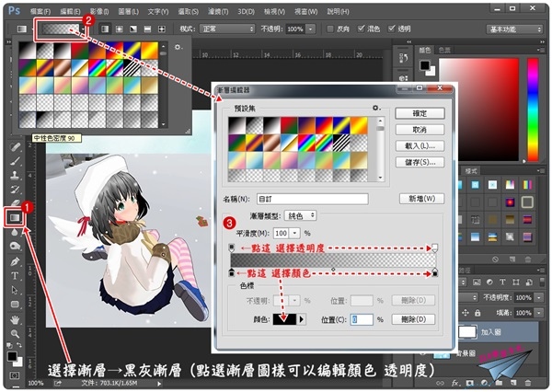Select the Pen tool

click(15, 261)
